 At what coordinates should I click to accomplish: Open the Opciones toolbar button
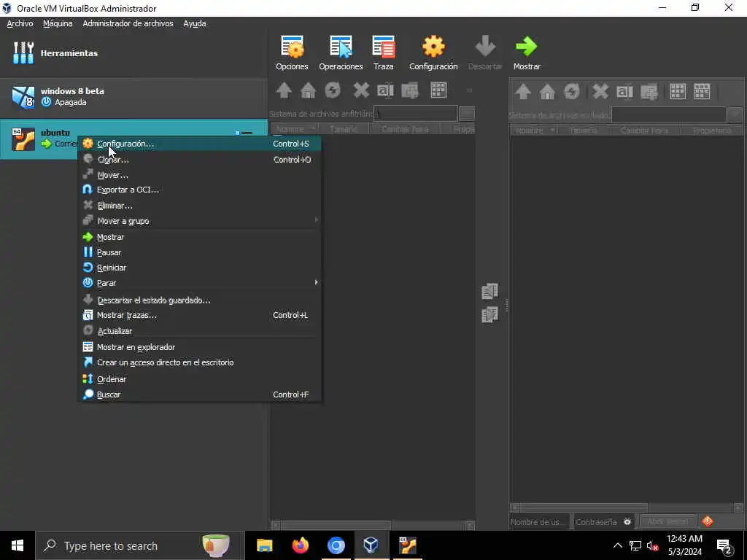(292, 52)
